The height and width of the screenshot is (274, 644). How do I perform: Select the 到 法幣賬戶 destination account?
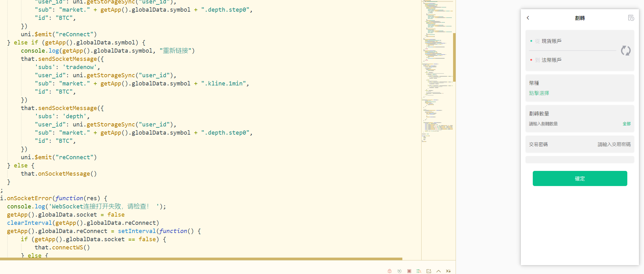[x=551, y=60]
